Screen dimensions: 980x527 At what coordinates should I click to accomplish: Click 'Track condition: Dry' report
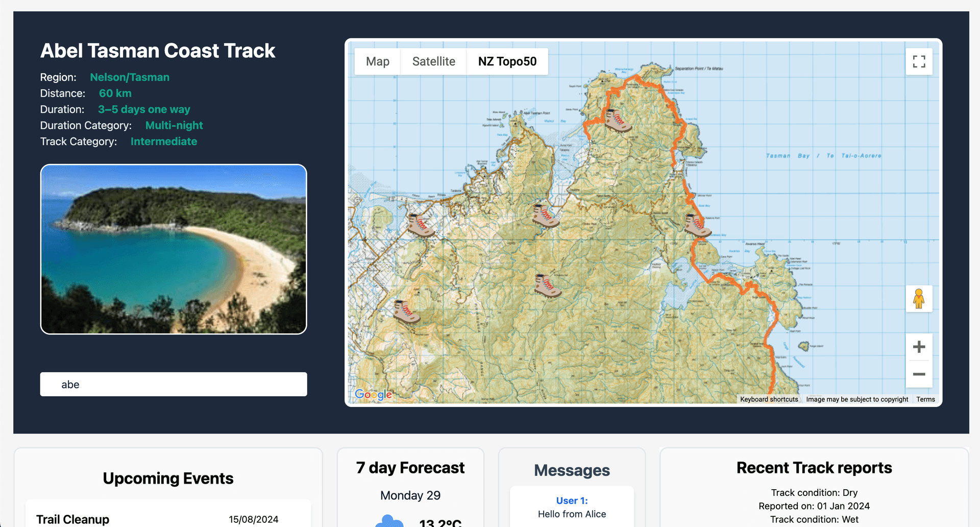click(x=814, y=493)
